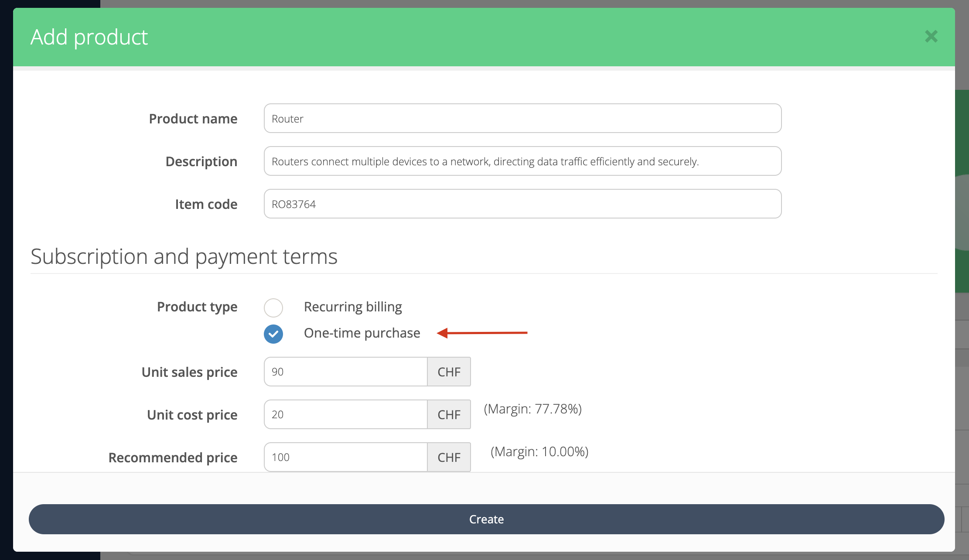
Task: Click the Unit cost price input
Action: point(345,414)
